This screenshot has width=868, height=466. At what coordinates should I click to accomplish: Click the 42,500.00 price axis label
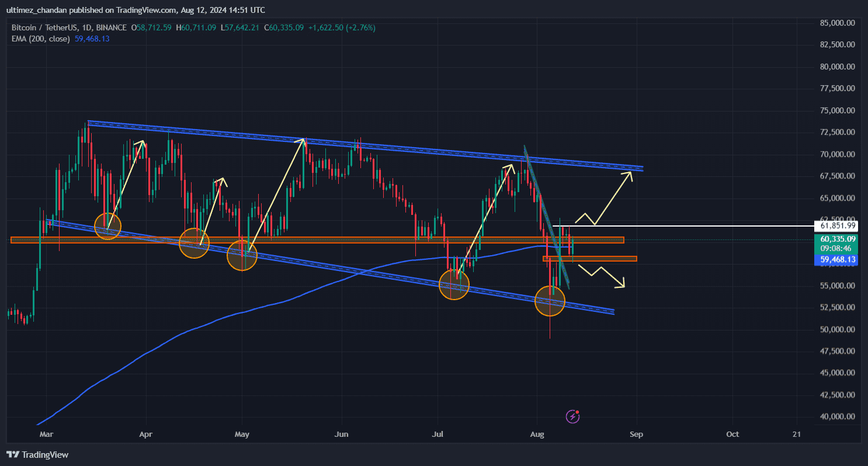(x=838, y=395)
